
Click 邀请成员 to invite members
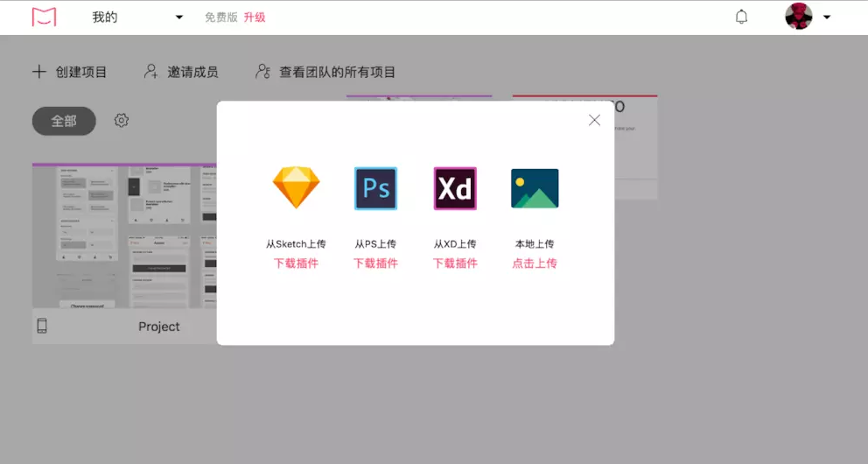[x=181, y=72]
